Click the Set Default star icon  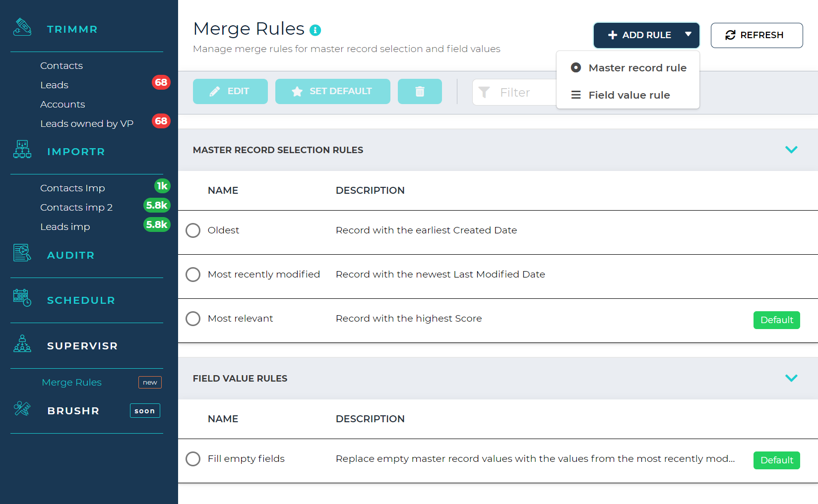297,91
